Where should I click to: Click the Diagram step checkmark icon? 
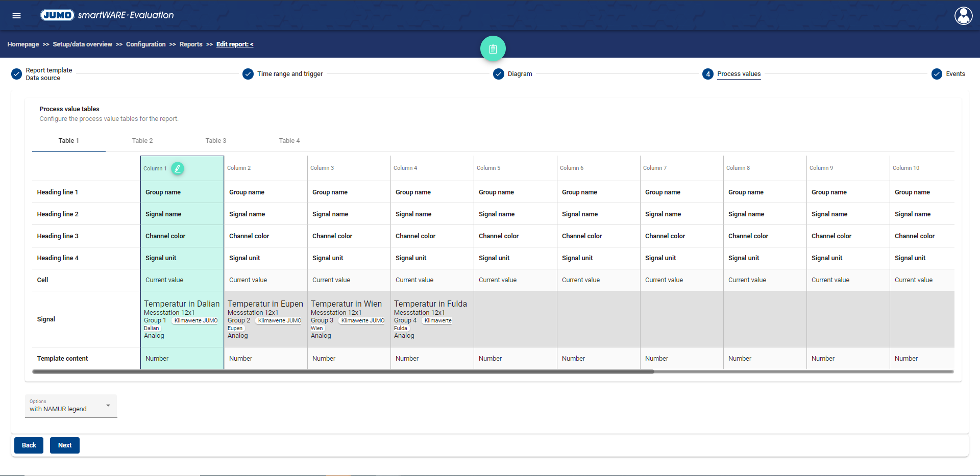click(499, 74)
